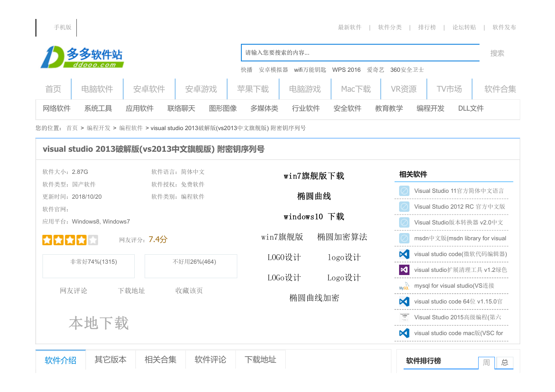Select 周 weekly ranking tab

tap(486, 363)
